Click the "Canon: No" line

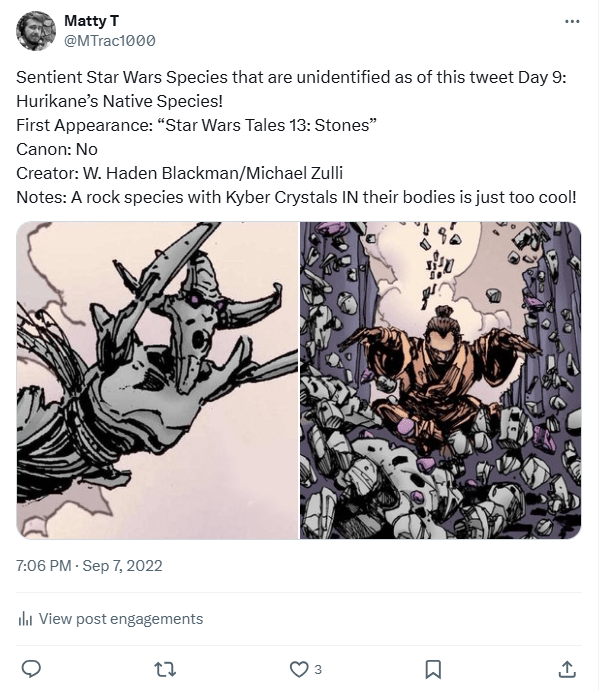[x=57, y=149]
